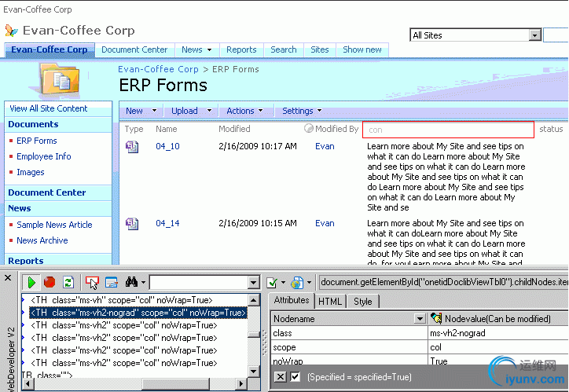Screen dimensions: 569x392
Task: Open the All Sites search scope dropdown
Action: [534, 35]
